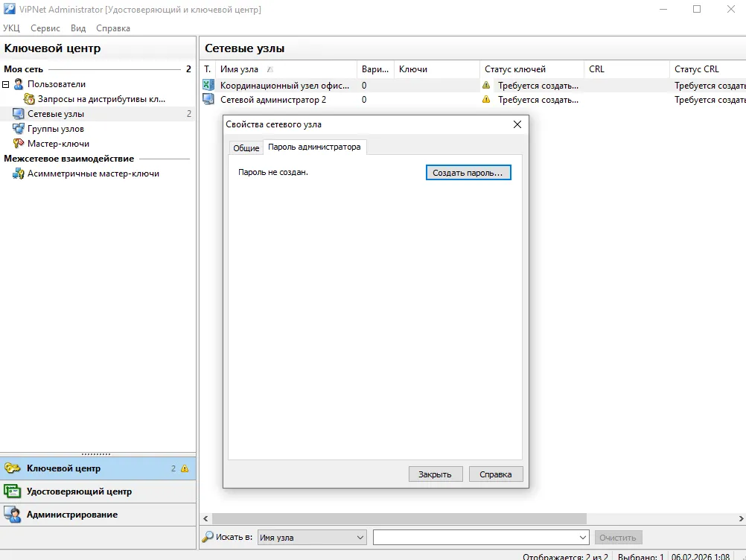Switch to the Общие tab
746x560 pixels.
(246, 148)
